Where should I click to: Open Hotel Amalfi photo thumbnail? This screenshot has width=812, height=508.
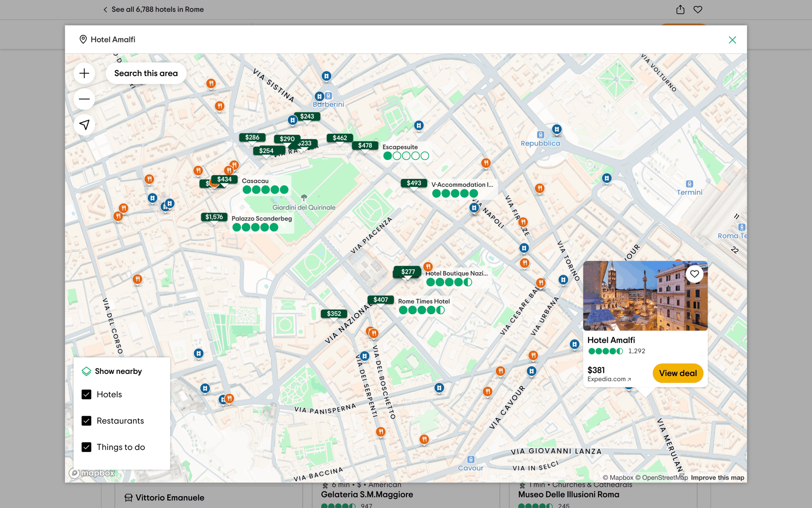point(645,295)
